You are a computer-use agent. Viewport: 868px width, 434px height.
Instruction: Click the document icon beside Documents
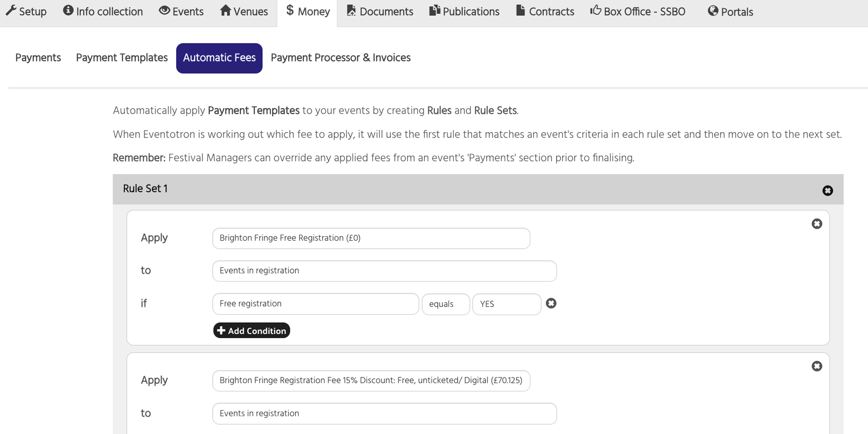tap(351, 10)
